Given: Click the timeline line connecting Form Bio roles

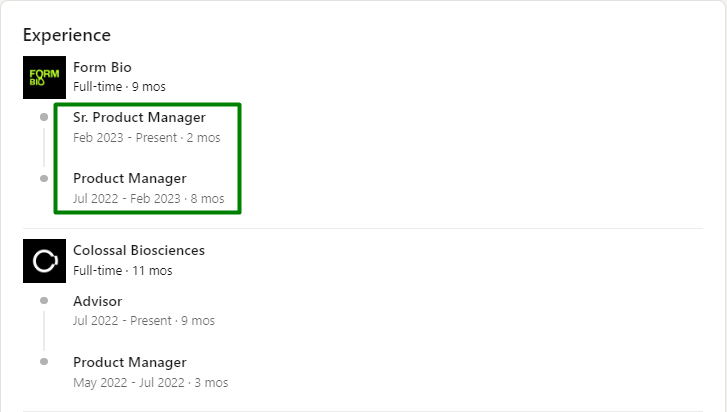Looking at the screenshot, I should 44,148.
